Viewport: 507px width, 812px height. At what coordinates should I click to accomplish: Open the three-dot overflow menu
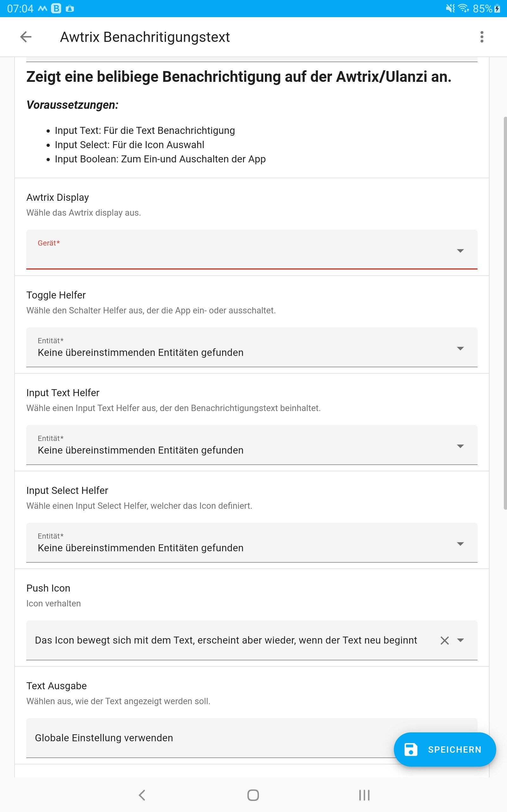coord(482,37)
